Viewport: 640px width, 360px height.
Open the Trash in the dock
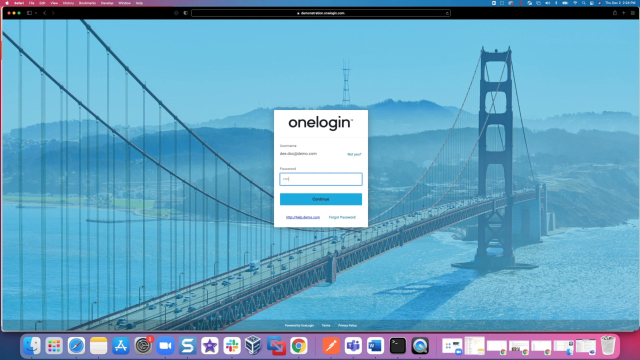tap(608, 345)
